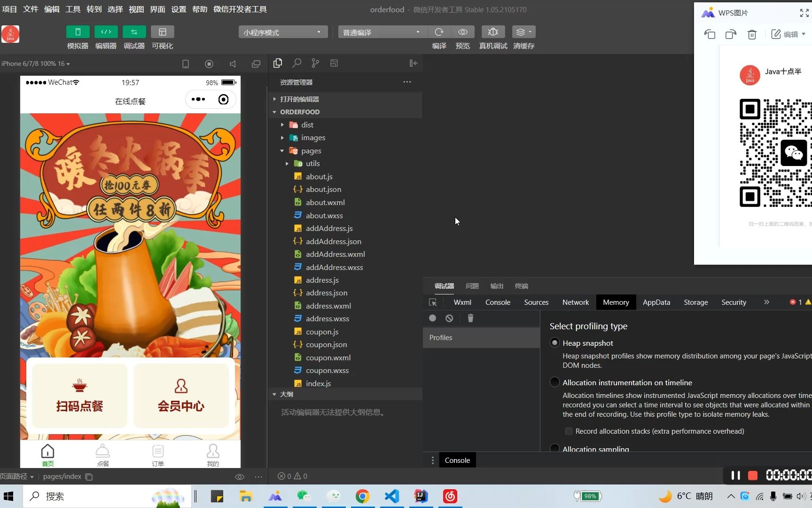Select Allocation instrumentation on timeline radio

click(x=554, y=382)
